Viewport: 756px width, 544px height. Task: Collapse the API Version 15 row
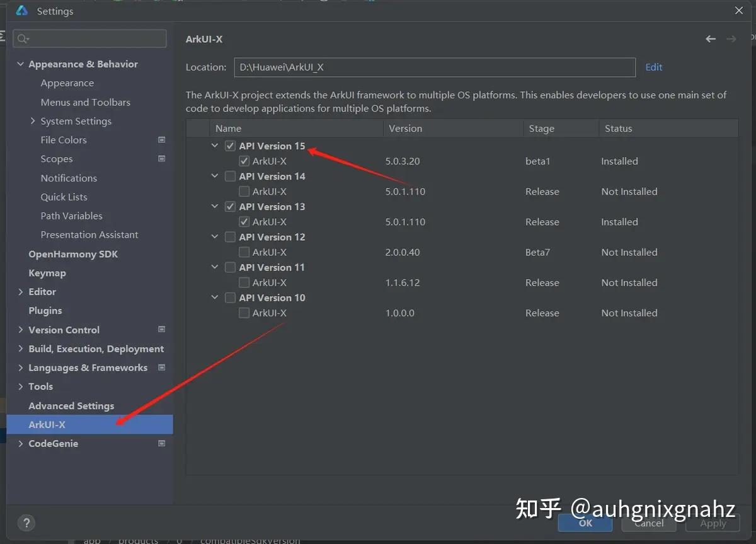[215, 145]
